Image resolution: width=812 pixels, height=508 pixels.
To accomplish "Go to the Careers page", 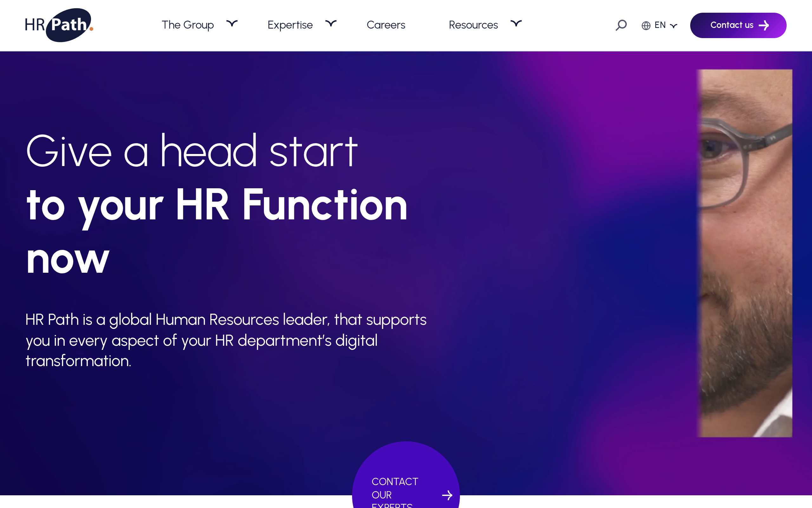I will pyautogui.click(x=386, y=25).
